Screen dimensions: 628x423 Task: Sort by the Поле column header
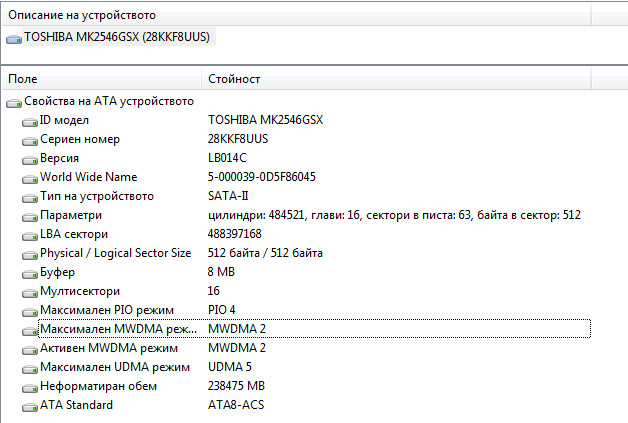[x=100, y=78]
